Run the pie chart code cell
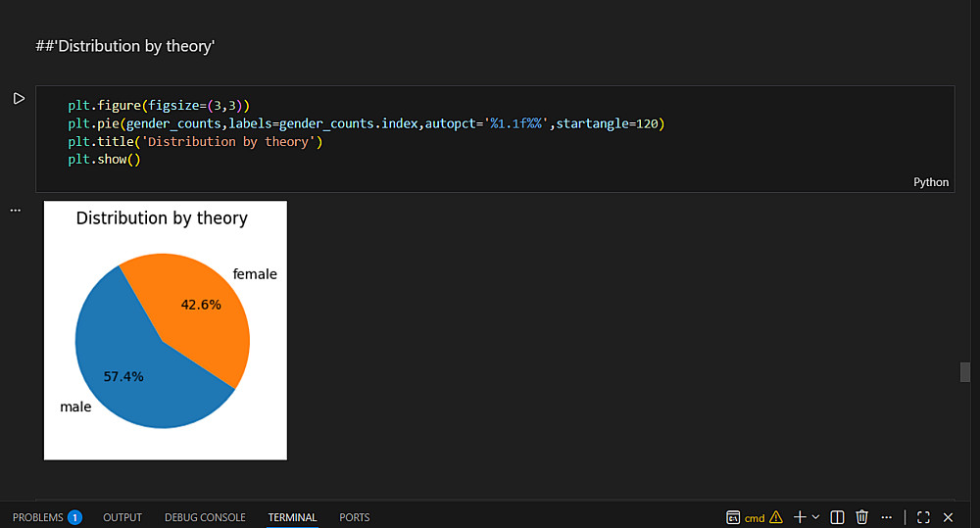The width and height of the screenshot is (980, 528). (19, 98)
